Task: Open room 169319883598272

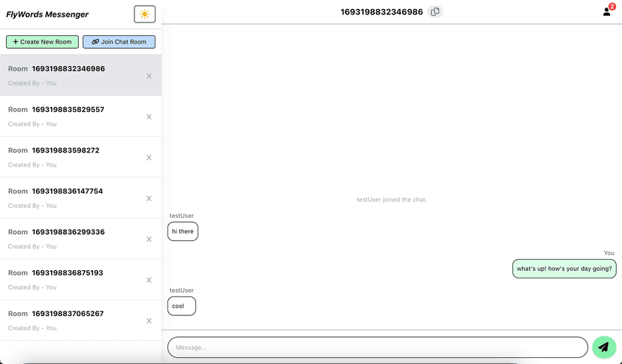Action: click(80, 157)
